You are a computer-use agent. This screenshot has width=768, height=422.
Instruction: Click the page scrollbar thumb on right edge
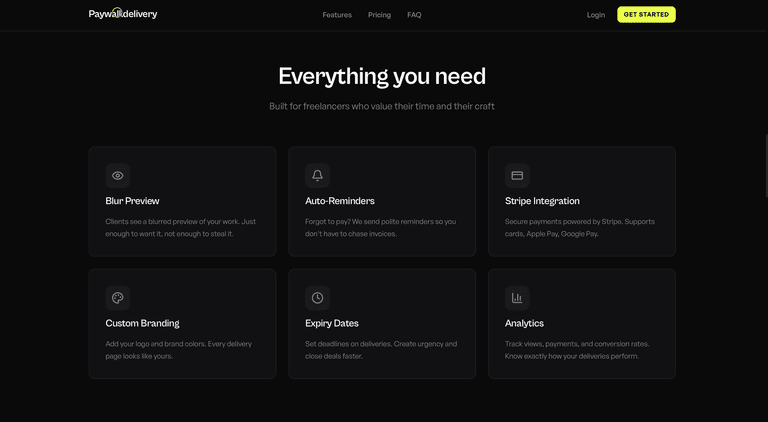coord(766,165)
